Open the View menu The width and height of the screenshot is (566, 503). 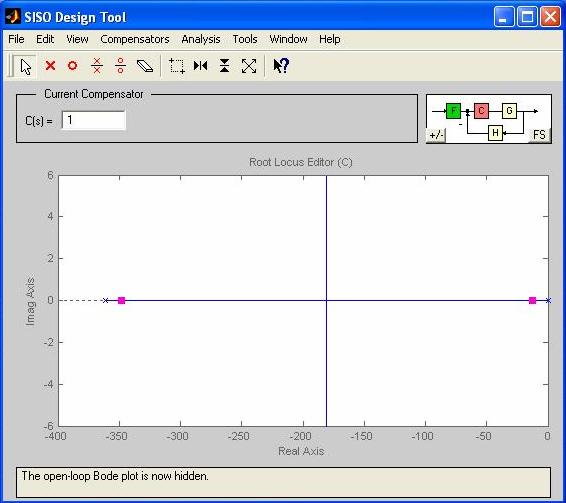[x=77, y=39]
